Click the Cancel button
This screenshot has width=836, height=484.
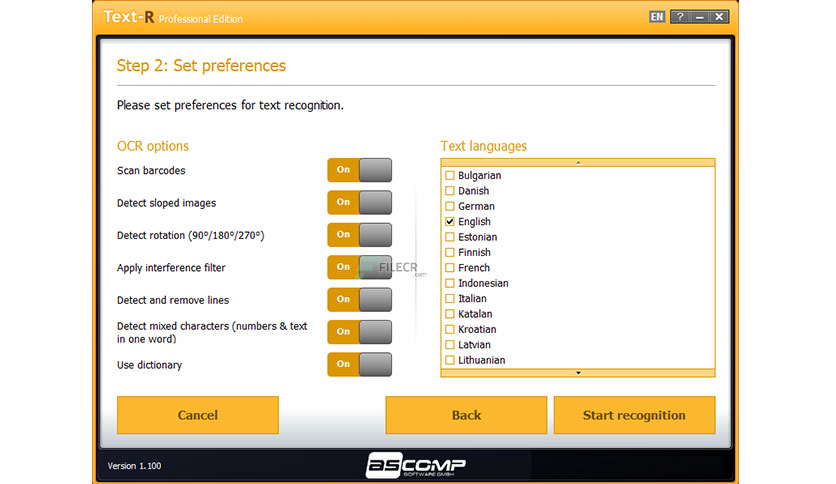(198, 415)
